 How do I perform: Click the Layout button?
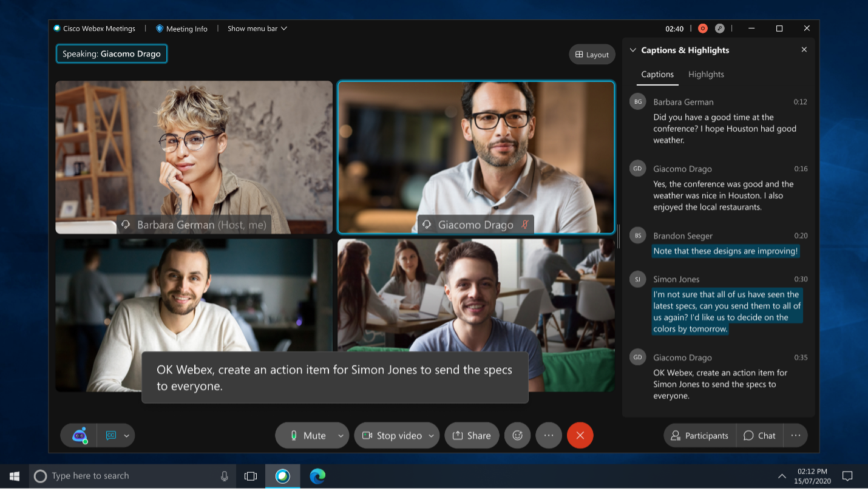(x=592, y=55)
